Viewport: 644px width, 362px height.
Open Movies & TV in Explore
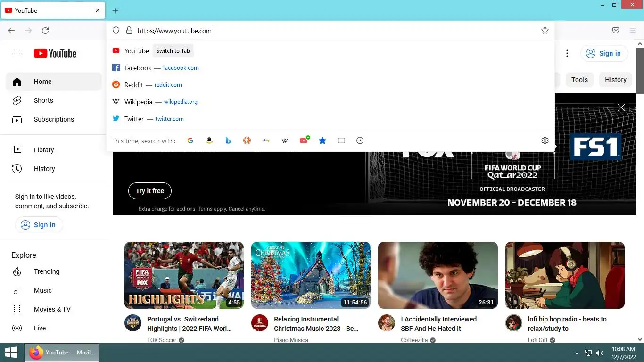click(x=54, y=309)
